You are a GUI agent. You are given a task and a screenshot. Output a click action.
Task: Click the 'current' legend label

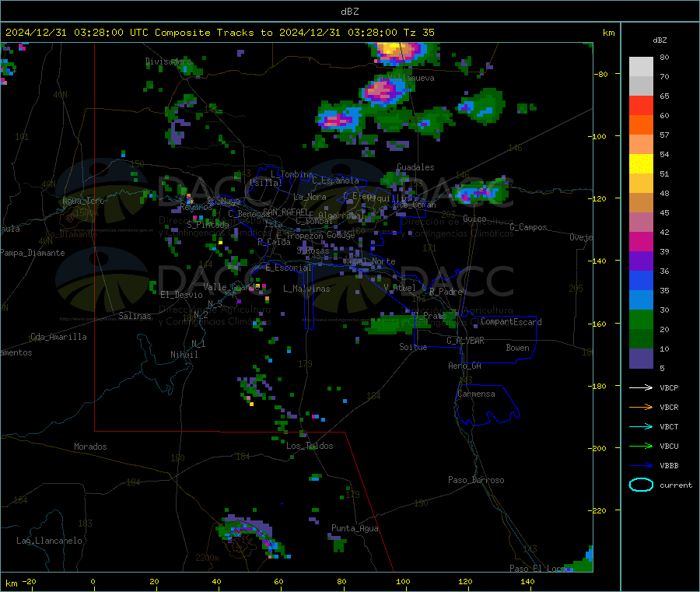[x=676, y=485]
